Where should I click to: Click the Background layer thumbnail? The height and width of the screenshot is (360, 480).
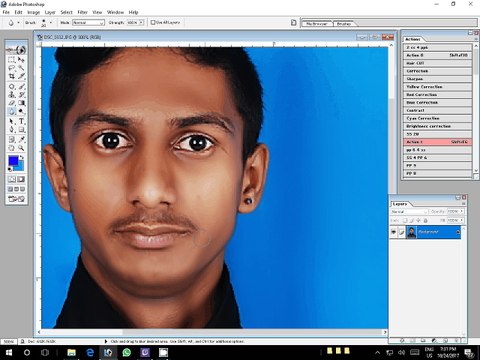click(x=412, y=232)
